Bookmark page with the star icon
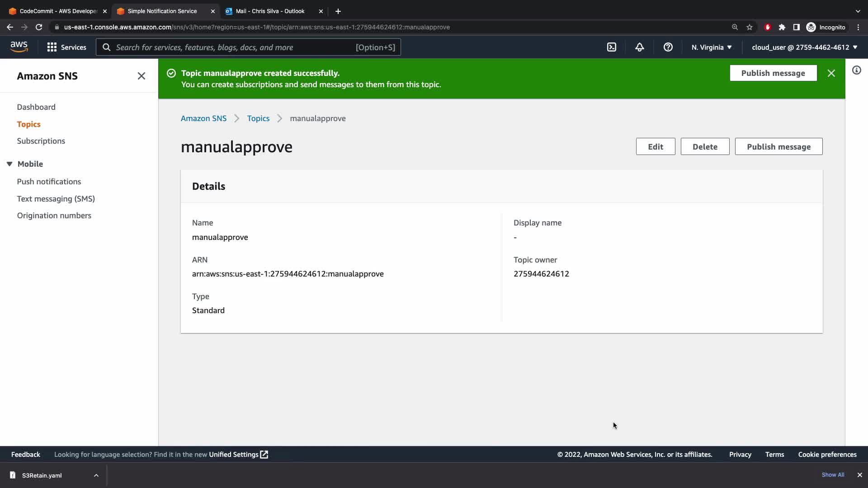868x488 pixels. click(x=750, y=27)
